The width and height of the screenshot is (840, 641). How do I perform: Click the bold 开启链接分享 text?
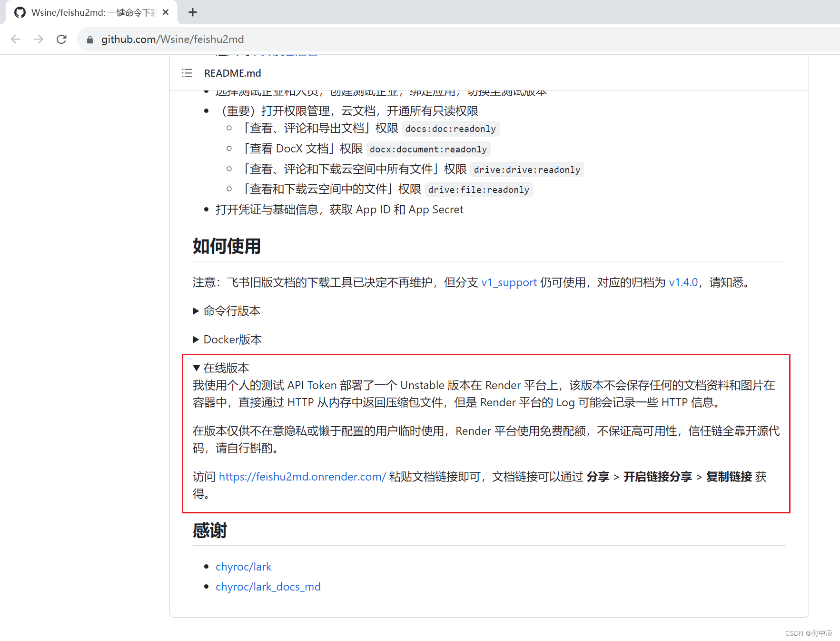[658, 477]
